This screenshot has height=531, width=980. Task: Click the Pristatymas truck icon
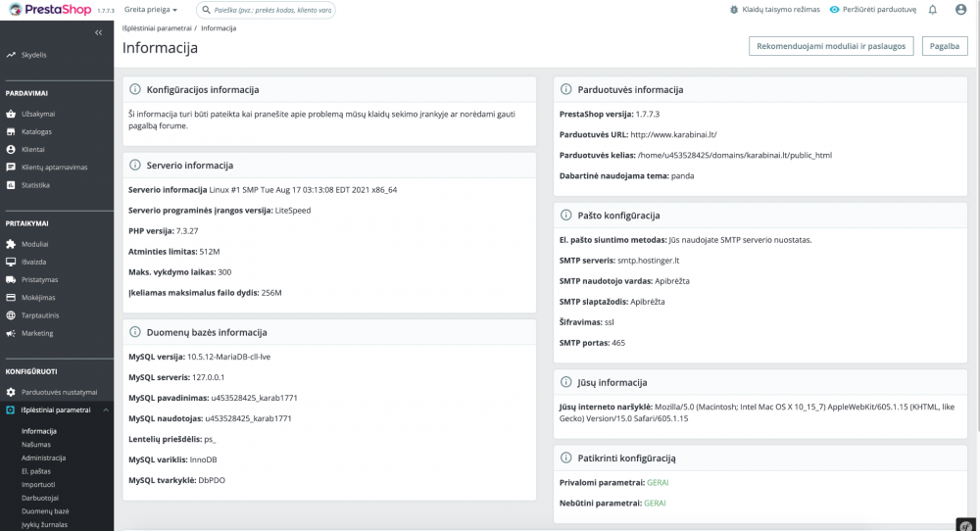[x=11, y=279]
